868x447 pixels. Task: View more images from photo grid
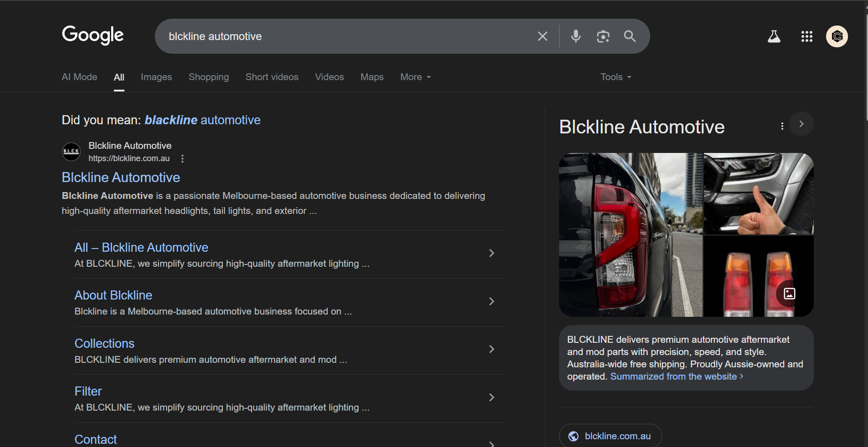point(789,294)
